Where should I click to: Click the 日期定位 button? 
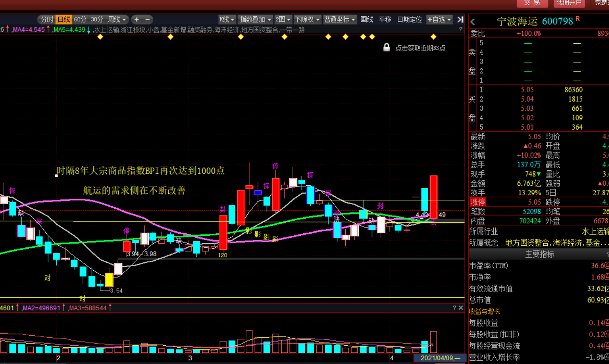[409, 20]
